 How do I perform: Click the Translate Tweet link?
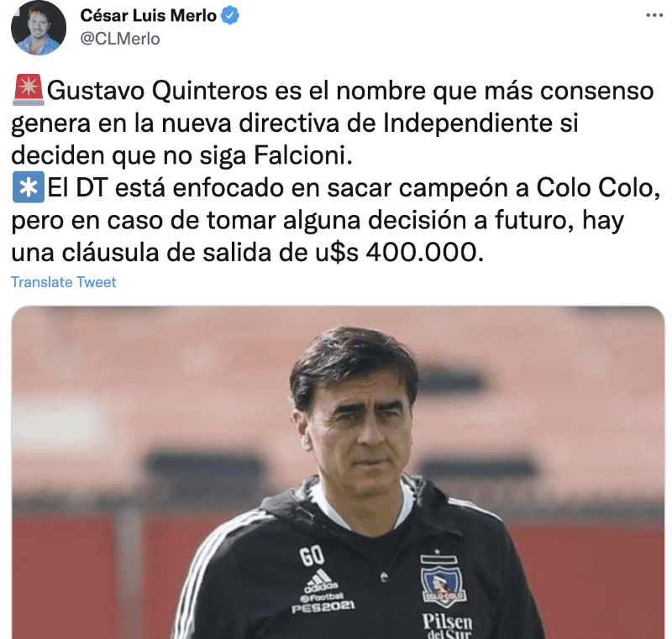point(64,282)
